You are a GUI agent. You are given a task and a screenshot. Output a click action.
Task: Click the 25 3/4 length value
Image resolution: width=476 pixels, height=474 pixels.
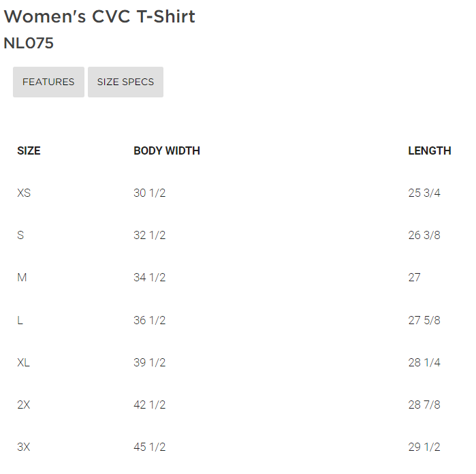point(424,193)
